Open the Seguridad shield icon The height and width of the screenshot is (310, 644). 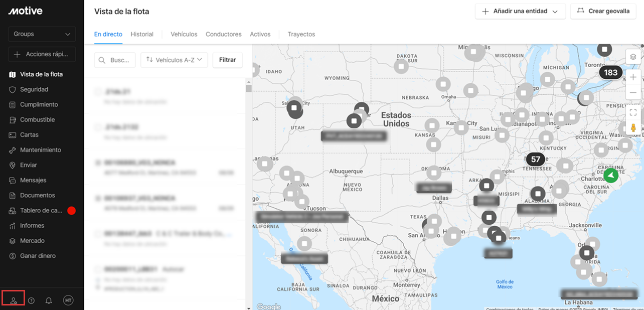[x=13, y=89]
